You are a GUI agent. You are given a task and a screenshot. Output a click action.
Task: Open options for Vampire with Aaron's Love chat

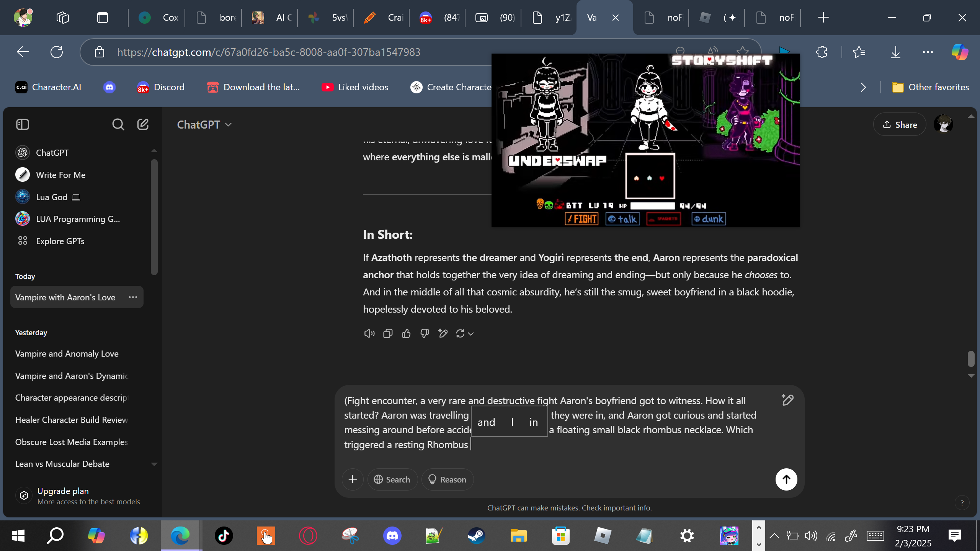(133, 297)
